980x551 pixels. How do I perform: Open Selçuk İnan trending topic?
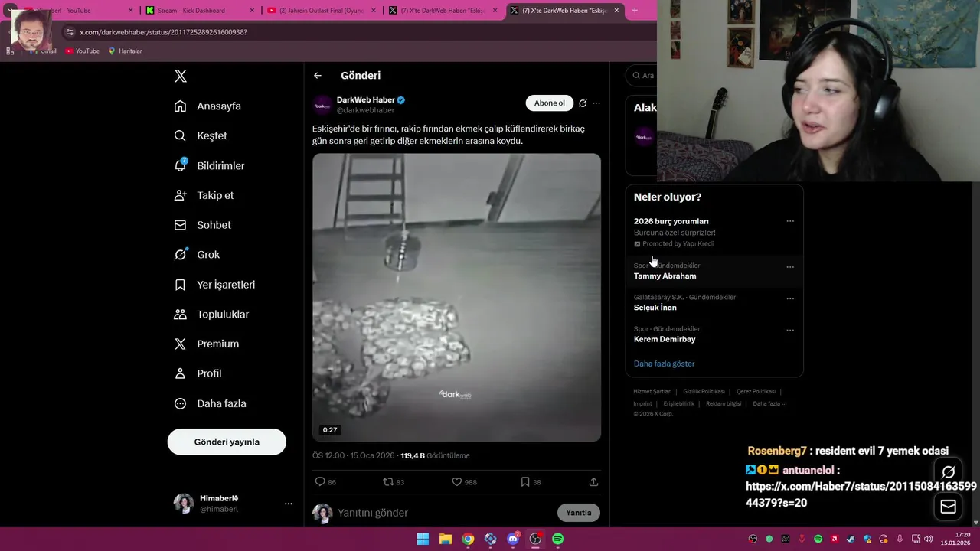point(655,308)
